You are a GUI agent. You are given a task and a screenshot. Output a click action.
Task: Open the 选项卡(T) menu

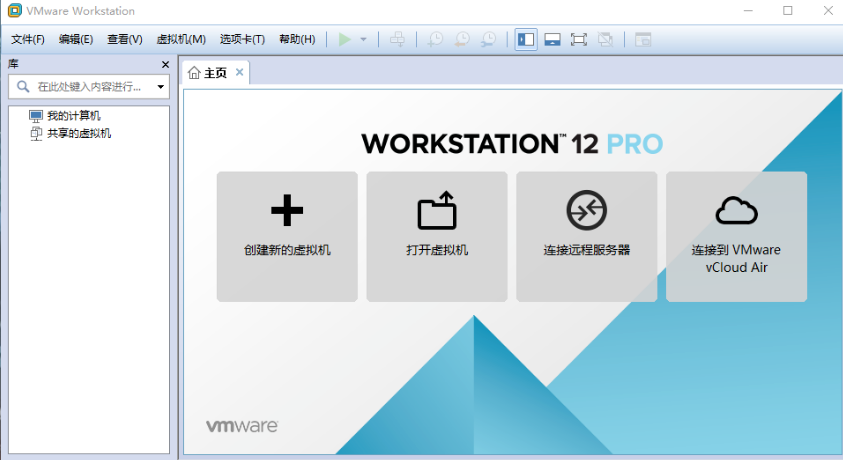point(242,39)
